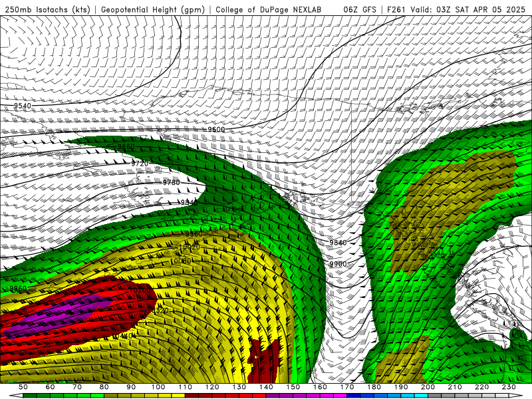
Task: Click the 9720 height contour label
Action: pyautogui.click(x=140, y=163)
